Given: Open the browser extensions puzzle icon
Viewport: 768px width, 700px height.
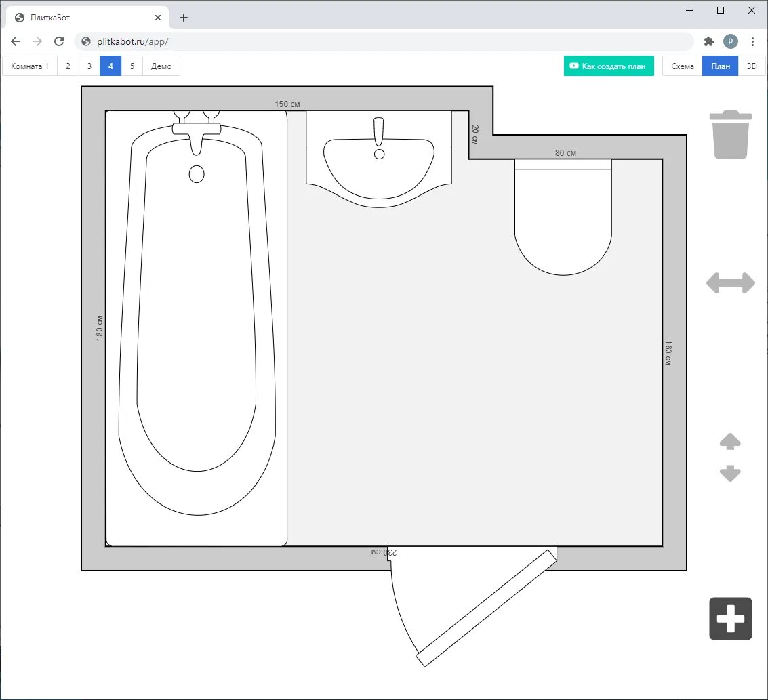Looking at the screenshot, I should coord(709,41).
